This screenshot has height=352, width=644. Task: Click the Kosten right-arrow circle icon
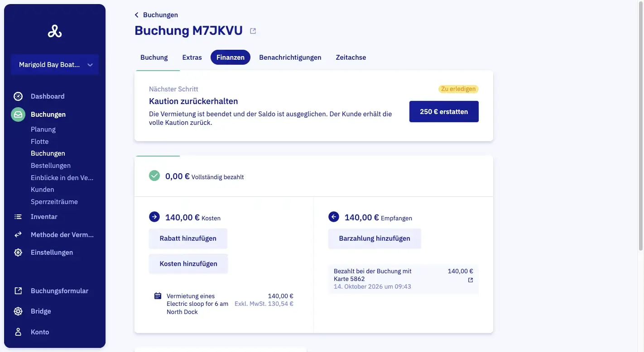tap(154, 217)
